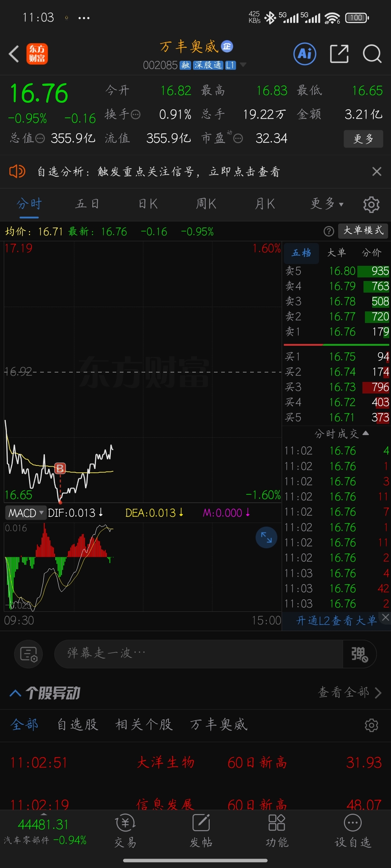Screen dimensions: 391x868
Task: Tap the Bluetooth icon in status bar
Action: point(270,18)
